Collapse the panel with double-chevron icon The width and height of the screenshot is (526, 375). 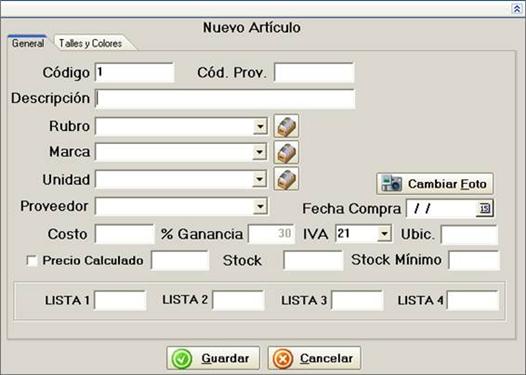(x=517, y=9)
